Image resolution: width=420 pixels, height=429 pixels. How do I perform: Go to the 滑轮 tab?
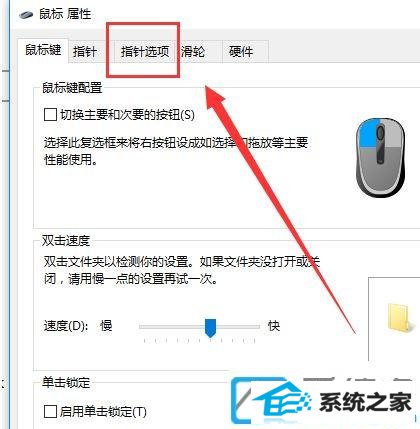point(193,52)
